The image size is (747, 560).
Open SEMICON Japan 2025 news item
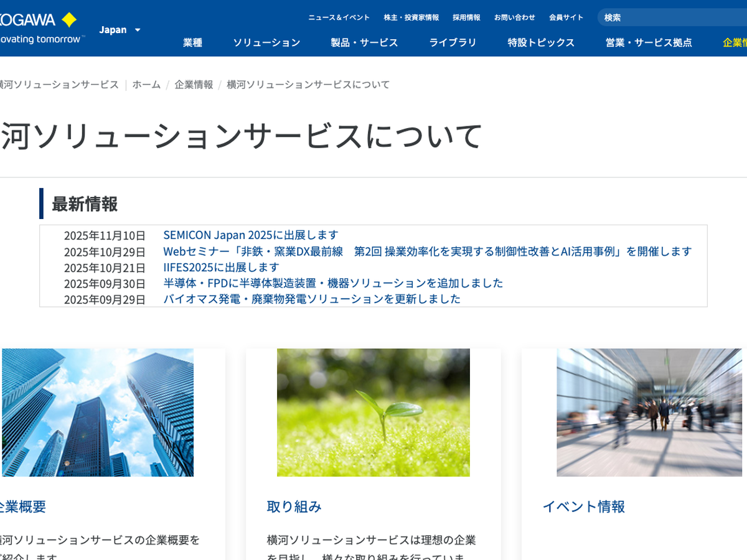[x=251, y=235]
